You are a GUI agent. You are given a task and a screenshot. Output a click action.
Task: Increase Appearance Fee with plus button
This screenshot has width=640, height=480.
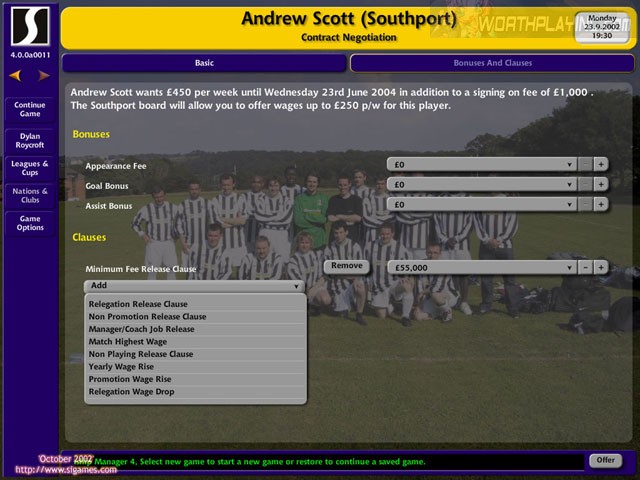tap(601, 164)
